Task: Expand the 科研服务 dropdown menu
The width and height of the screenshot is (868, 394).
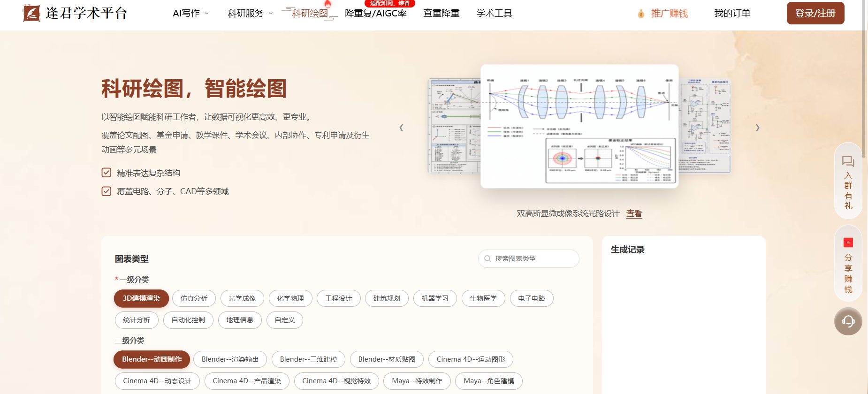Action: 250,13
